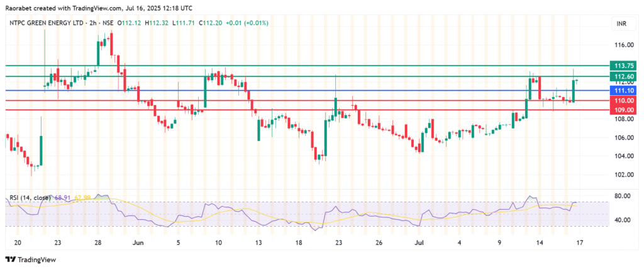Image resolution: width=644 pixels, height=269 pixels.
Task: Select the red 110.00 price label
Action: (x=623, y=100)
